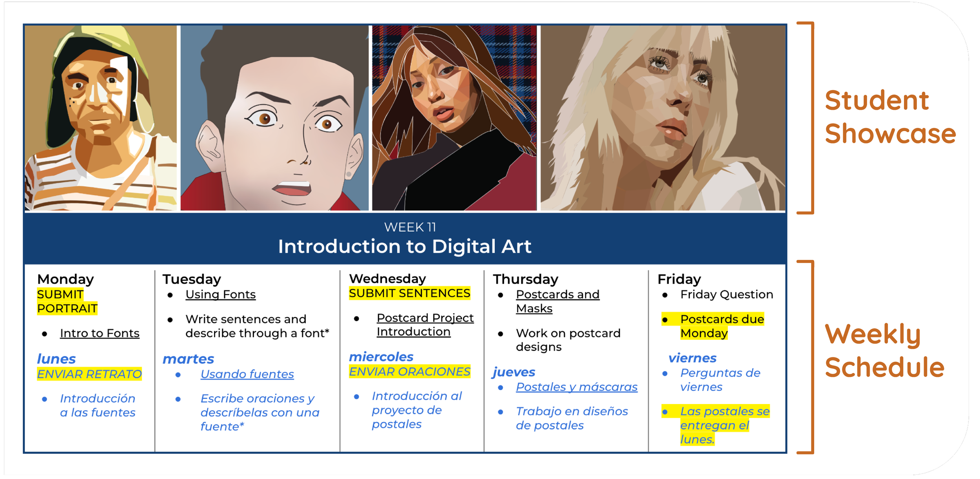Click the SUBMIT SENTENCES highlighted text
The height and width of the screenshot is (479, 980).
tap(409, 293)
